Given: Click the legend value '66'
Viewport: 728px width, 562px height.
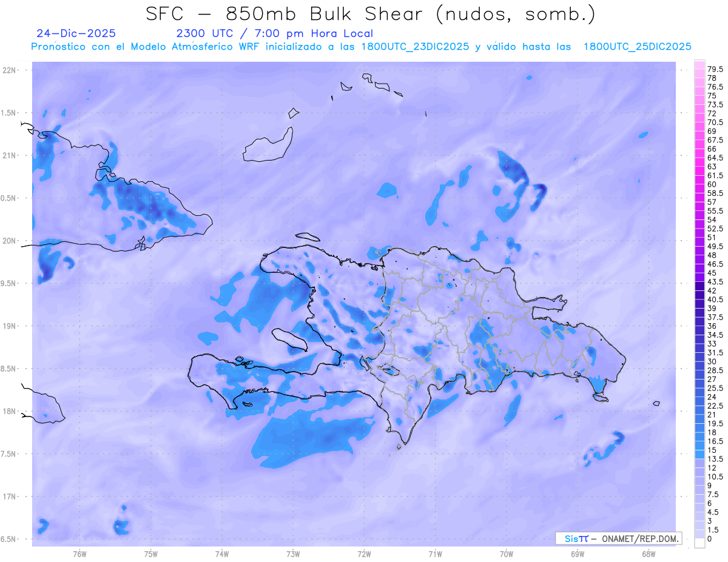Looking at the screenshot, I should (x=712, y=149).
